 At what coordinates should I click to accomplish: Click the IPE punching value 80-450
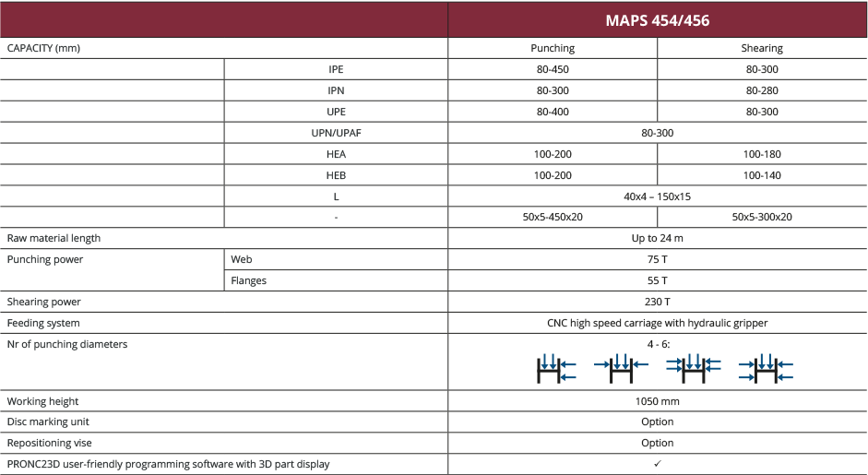click(x=553, y=69)
